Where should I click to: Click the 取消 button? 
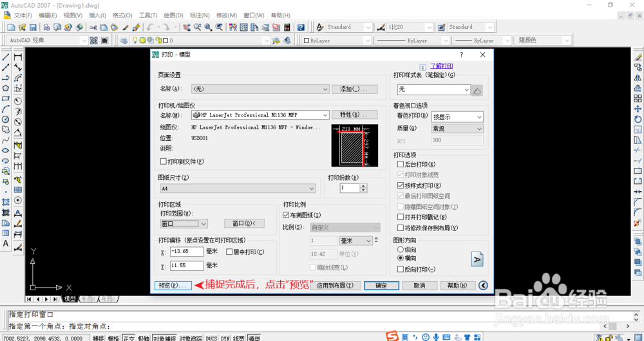tap(419, 286)
